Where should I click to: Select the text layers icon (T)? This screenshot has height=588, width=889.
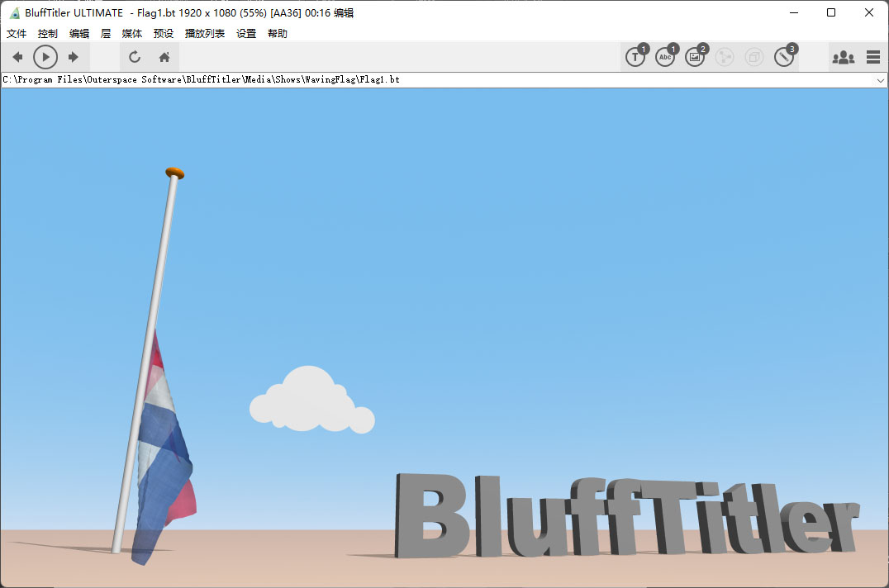coord(635,57)
